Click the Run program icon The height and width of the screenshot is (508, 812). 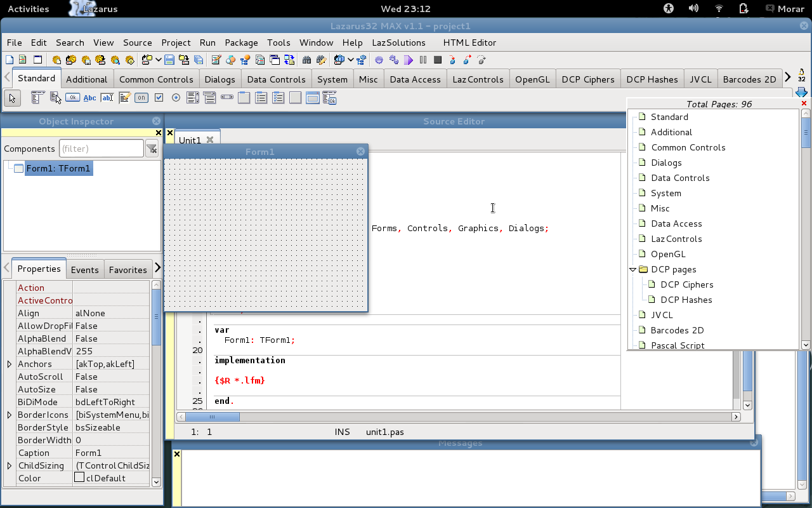point(409,60)
